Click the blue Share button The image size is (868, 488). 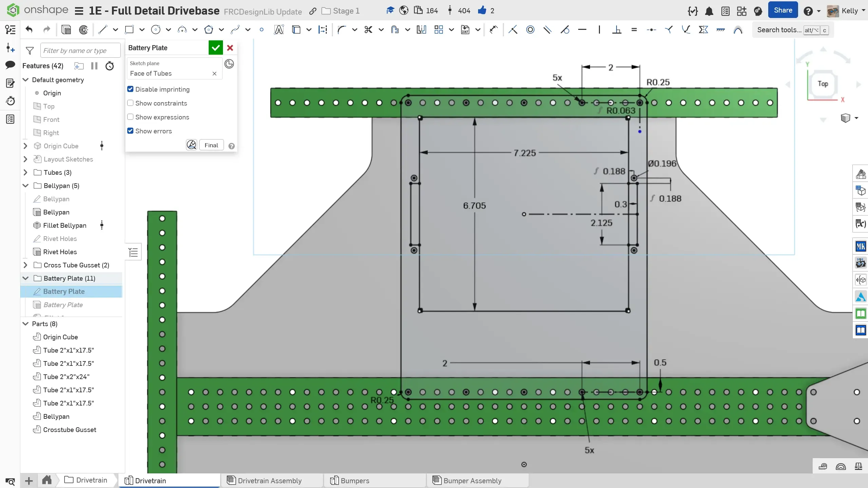coord(782,11)
